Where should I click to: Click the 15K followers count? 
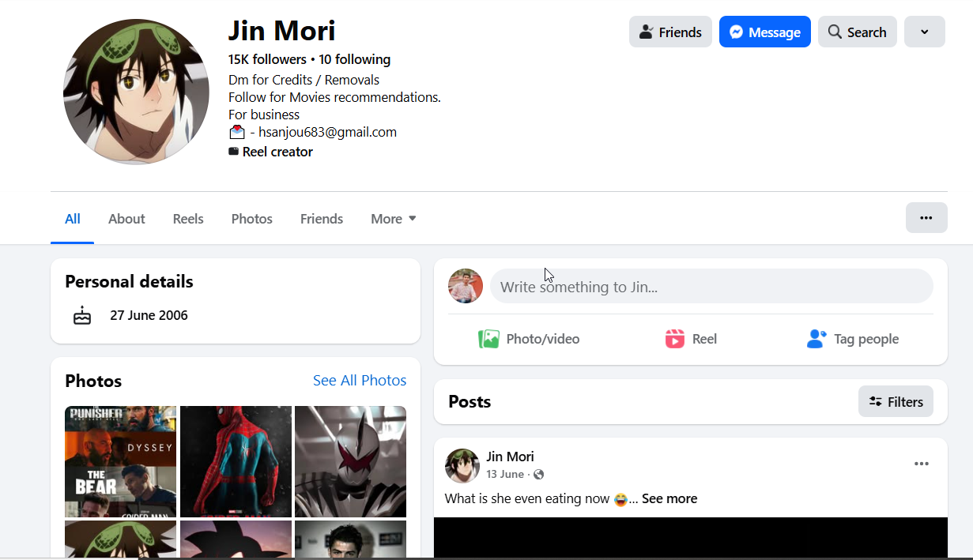267,59
